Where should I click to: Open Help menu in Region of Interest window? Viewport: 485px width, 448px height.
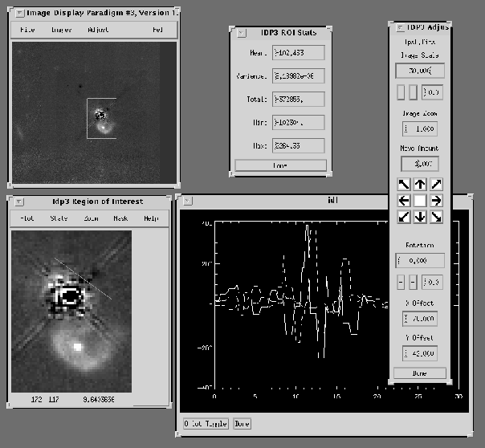click(151, 218)
